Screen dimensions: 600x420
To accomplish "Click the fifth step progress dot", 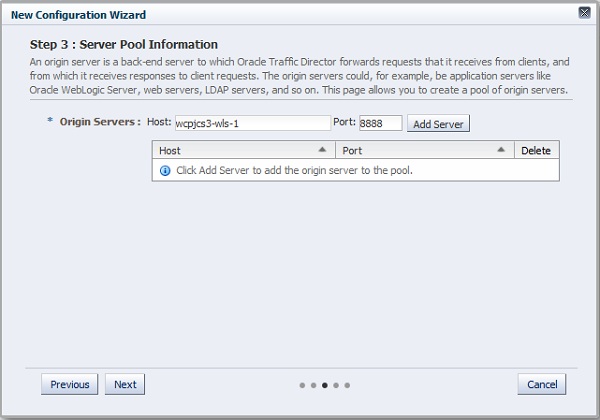I will [347, 385].
